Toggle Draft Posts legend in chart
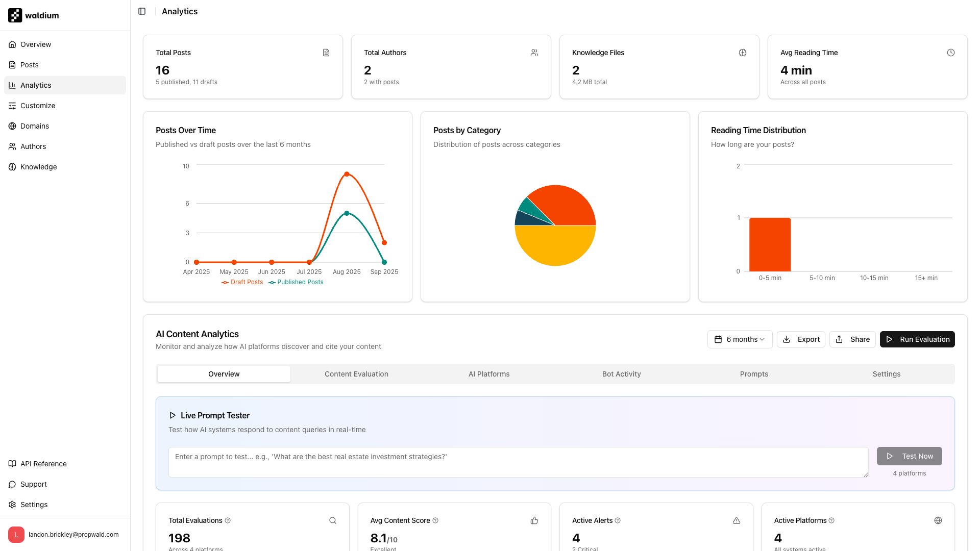The image size is (980, 551). pyautogui.click(x=242, y=282)
